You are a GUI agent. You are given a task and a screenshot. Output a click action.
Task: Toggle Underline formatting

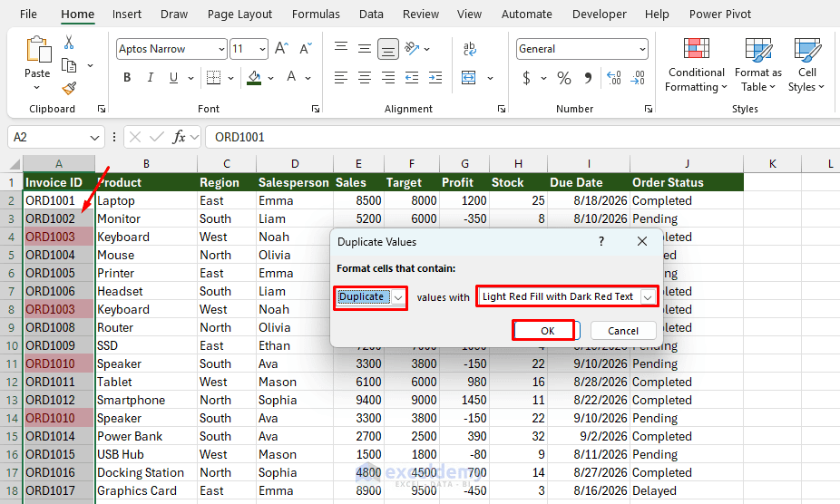coord(173,78)
